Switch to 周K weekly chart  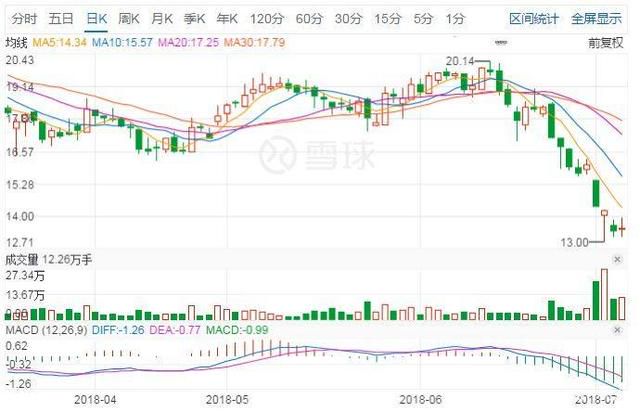tap(129, 18)
